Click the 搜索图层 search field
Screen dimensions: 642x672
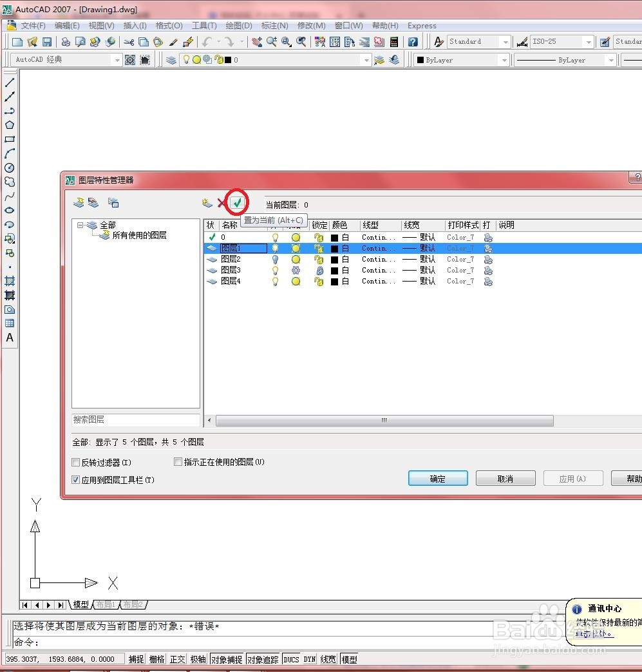pyautogui.click(x=136, y=419)
